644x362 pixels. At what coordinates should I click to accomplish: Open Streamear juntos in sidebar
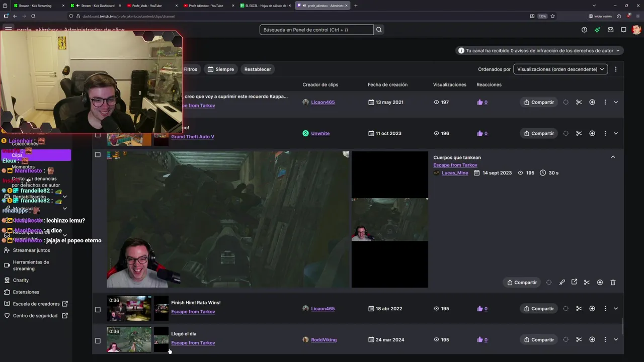point(31,250)
